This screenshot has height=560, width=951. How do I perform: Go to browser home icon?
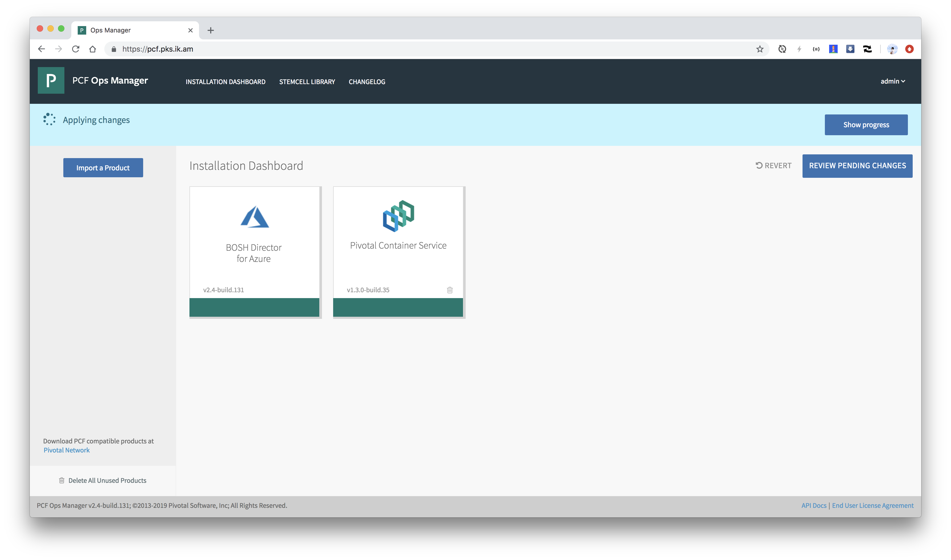(92, 49)
